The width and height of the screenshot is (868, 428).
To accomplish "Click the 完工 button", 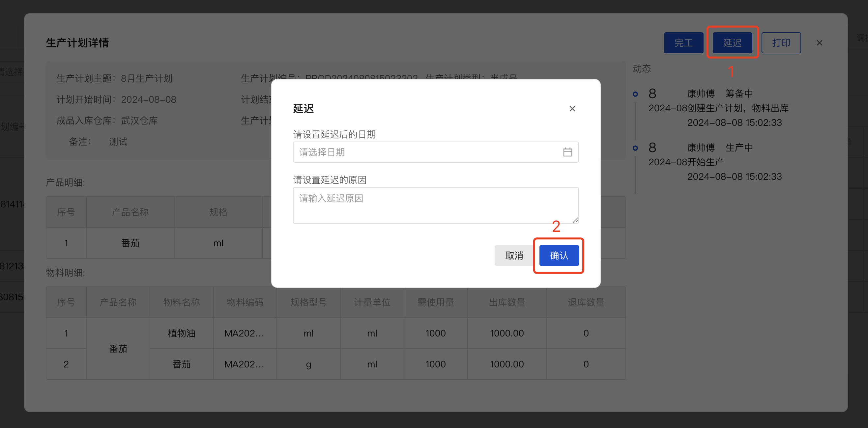I will (x=683, y=42).
